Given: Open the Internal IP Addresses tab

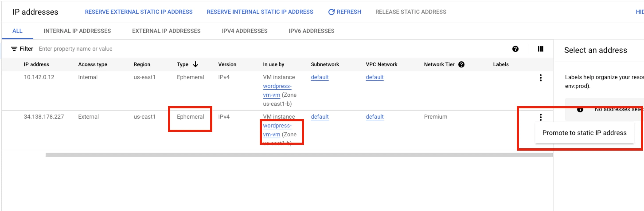Looking at the screenshot, I should pyautogui.click(x=77, y=31).
